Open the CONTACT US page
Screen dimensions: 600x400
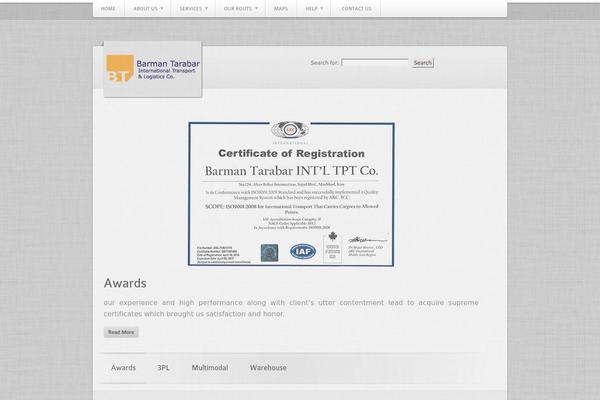point(356,8)
